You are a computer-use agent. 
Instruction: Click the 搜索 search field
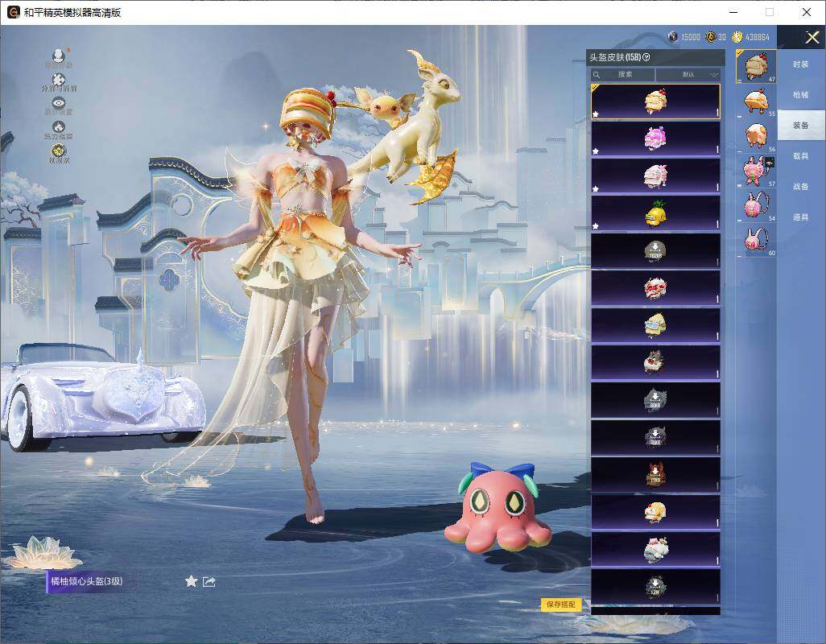point(622,74)
